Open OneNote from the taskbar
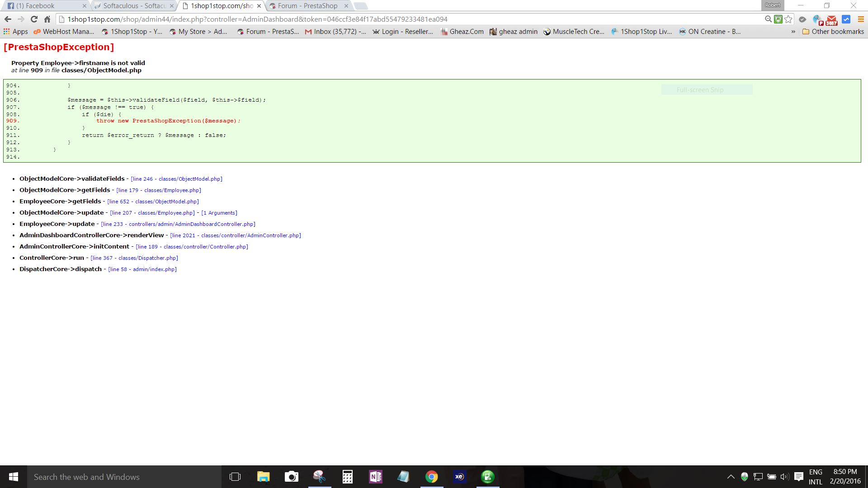The image size is (868, 488). click(x=376, y=477)
